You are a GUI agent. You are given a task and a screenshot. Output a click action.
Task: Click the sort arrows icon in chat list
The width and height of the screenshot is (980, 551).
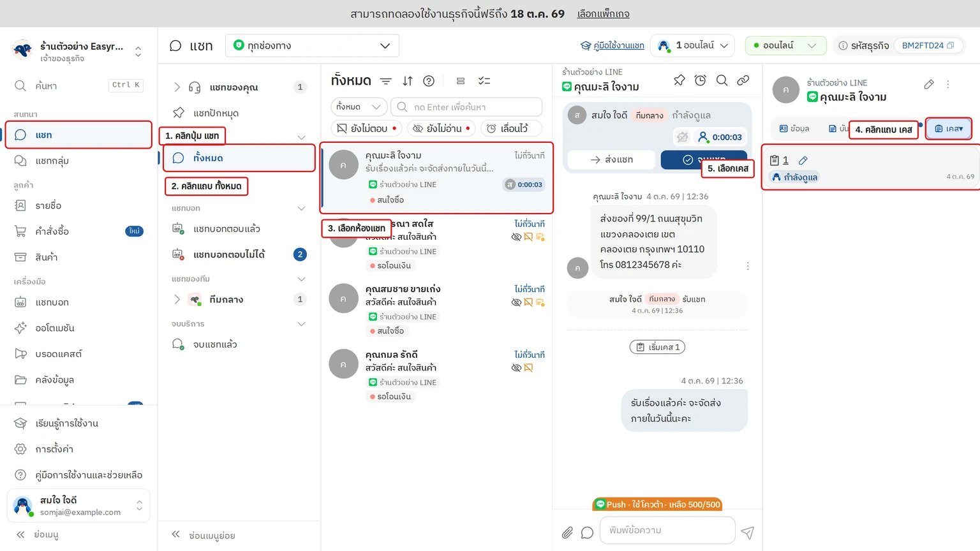click(x=408, y=81)
